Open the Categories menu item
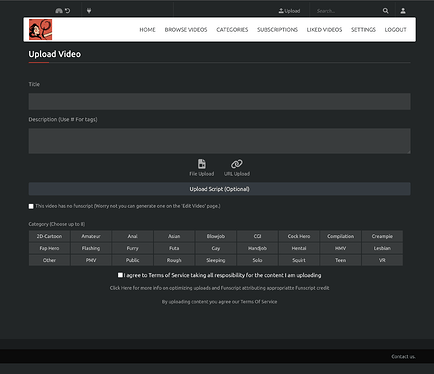 pos(232,30)
